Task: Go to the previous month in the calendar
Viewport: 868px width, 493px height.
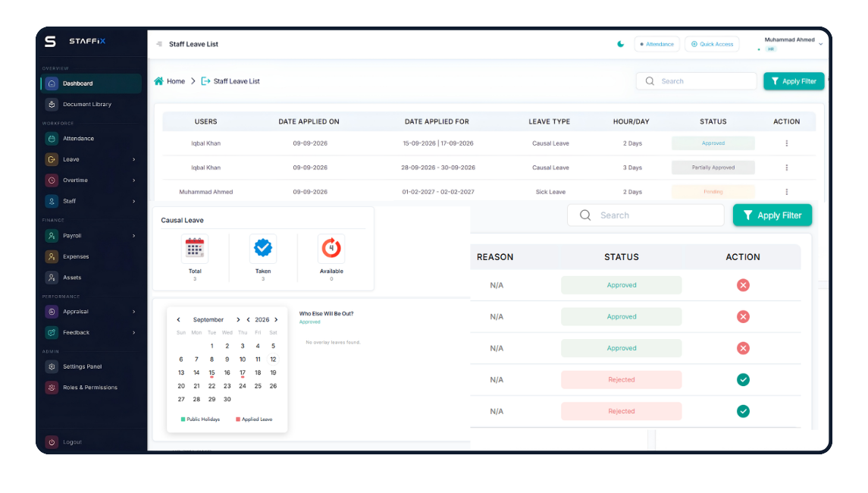Action: point(178,319)
